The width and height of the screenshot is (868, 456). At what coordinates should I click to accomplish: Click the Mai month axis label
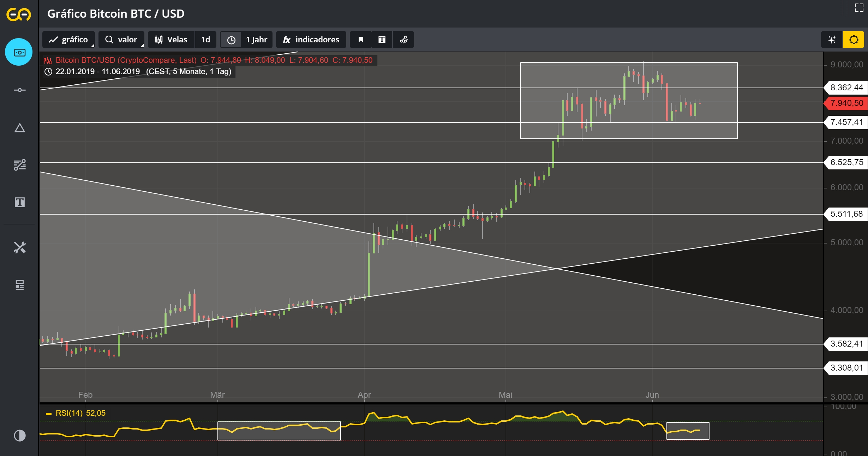(x=505, y=395)
